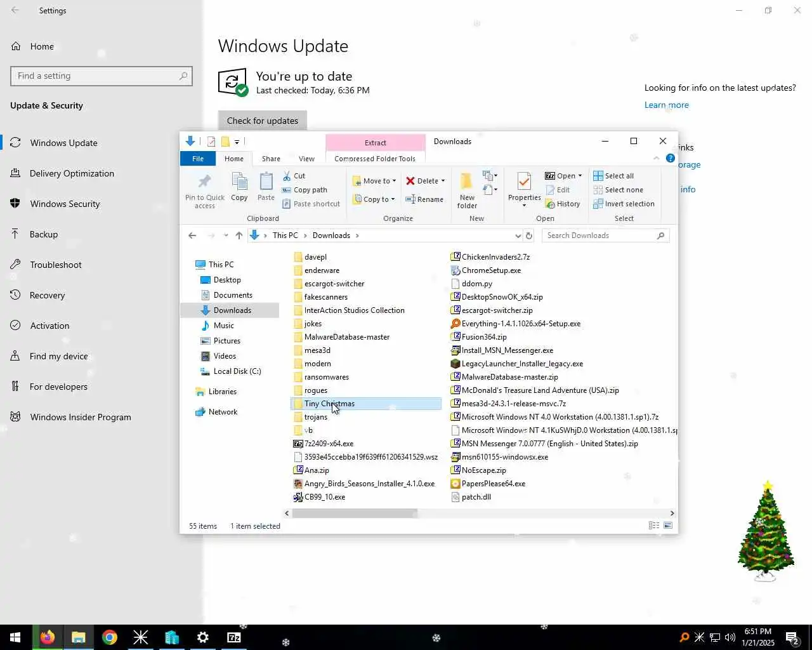Image resolution: width=812 pixels, height=650 pixels.
Task: Click the Learn more link
Action: click(x=666, y=105)
